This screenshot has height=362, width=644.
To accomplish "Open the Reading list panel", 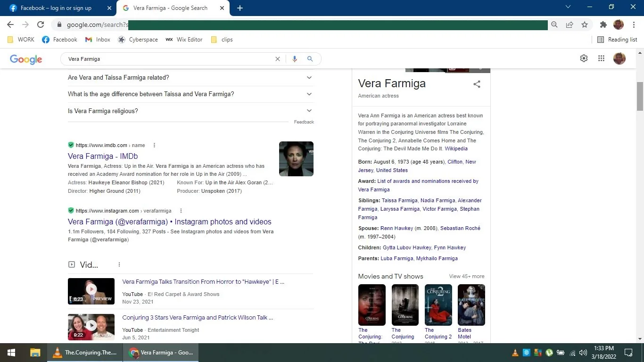I will point(617,40).
